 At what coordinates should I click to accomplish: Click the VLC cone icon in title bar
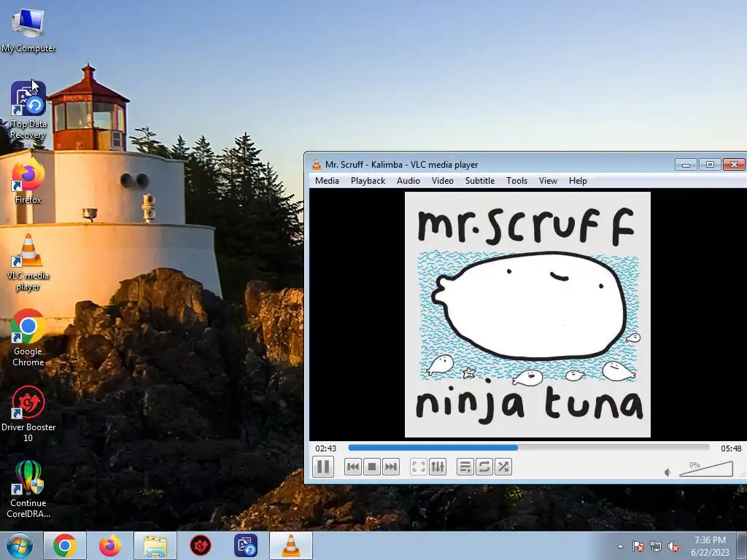click(x=317, y=165)
